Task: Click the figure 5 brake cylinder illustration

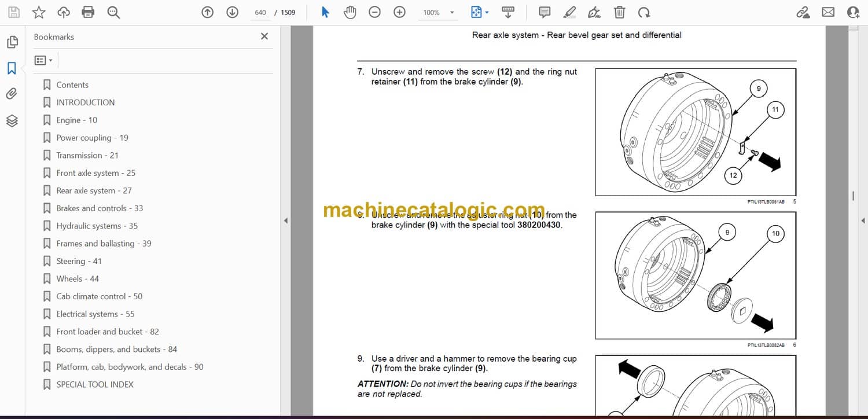Action: pos(696,132)
